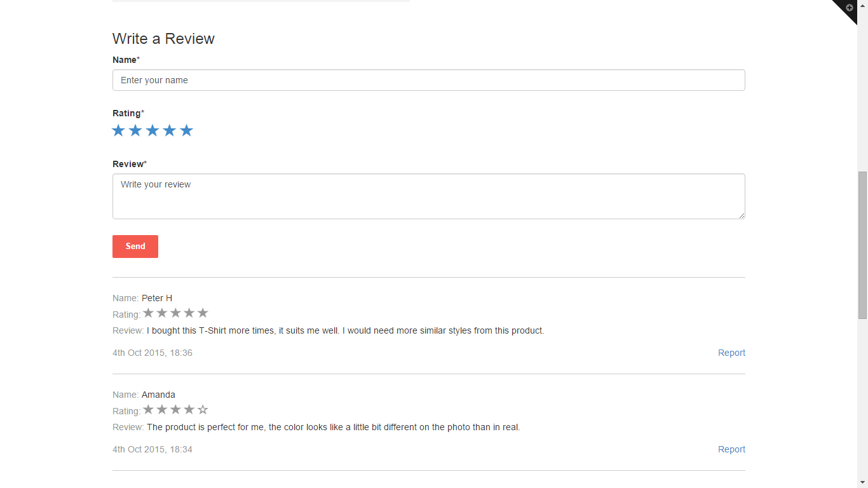The image size is (868, 488).
Task: Set rating to one star
Action: tap(118, 131)
